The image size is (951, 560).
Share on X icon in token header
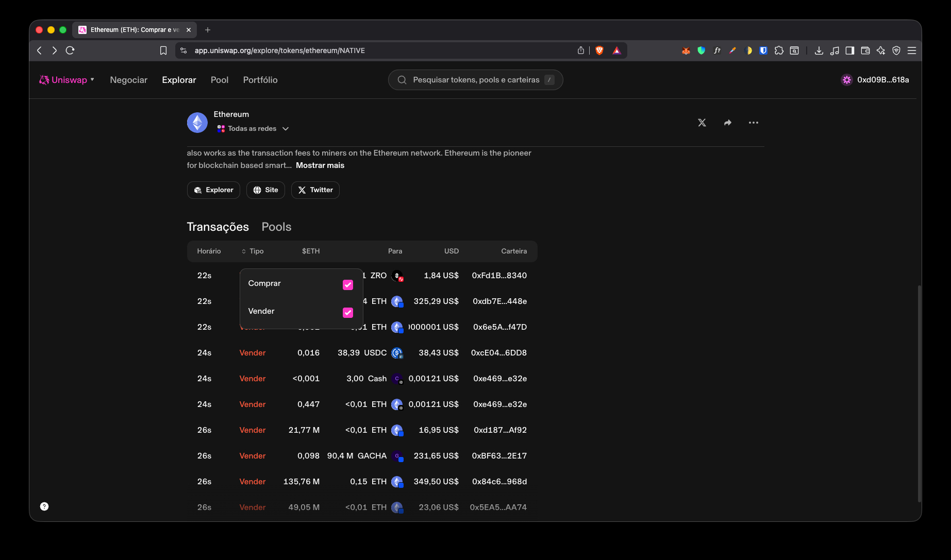(x=702, y=123)
